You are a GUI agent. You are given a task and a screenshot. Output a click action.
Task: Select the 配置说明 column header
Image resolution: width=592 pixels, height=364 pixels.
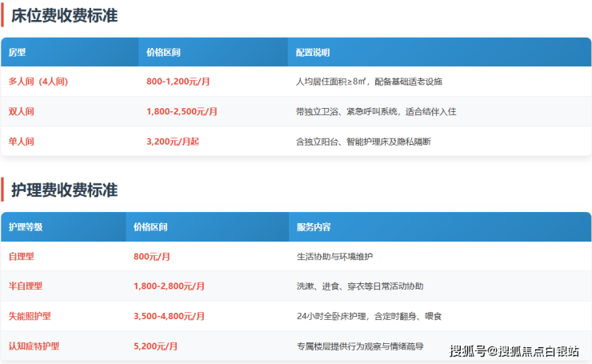(313, 52)
